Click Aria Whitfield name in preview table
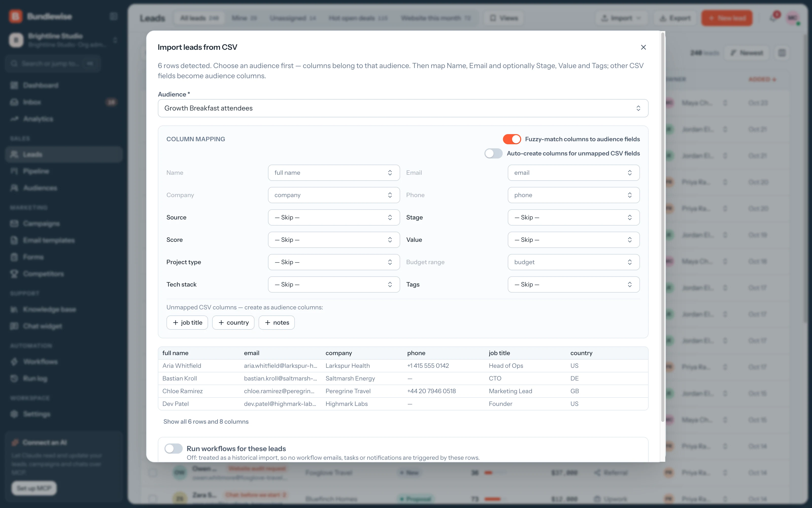Image resolution: width=812 pixels, height=508 pixels. [181, 366]
